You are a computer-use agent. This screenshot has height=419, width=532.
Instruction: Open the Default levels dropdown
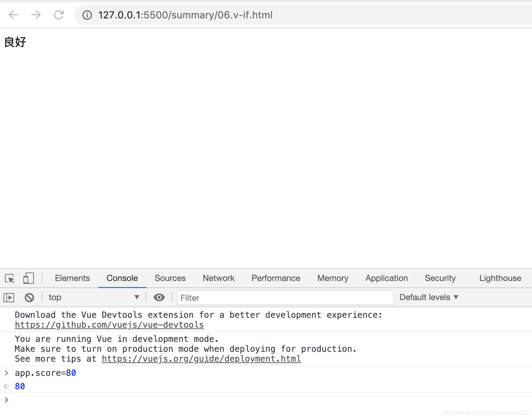[429, 297]
